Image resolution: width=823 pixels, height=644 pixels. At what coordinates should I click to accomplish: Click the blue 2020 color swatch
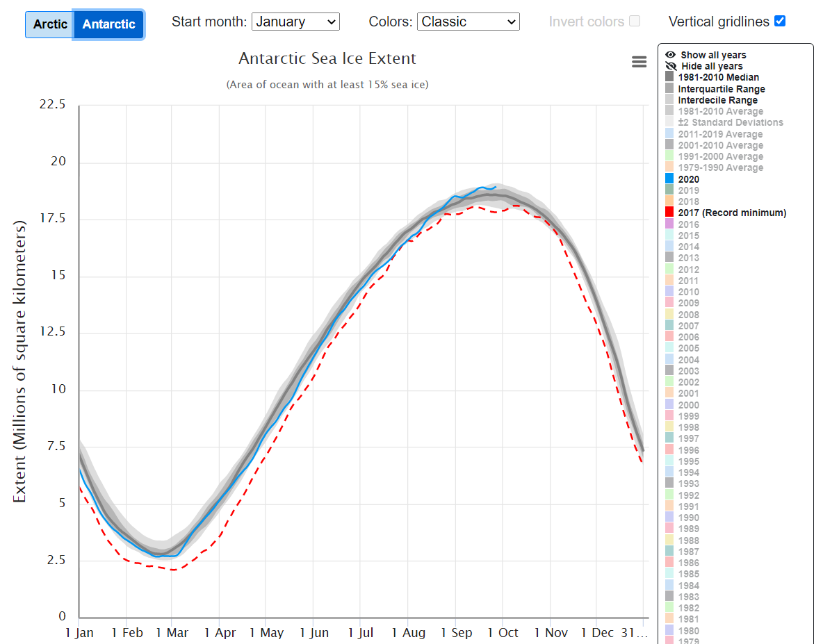point(669,179)
